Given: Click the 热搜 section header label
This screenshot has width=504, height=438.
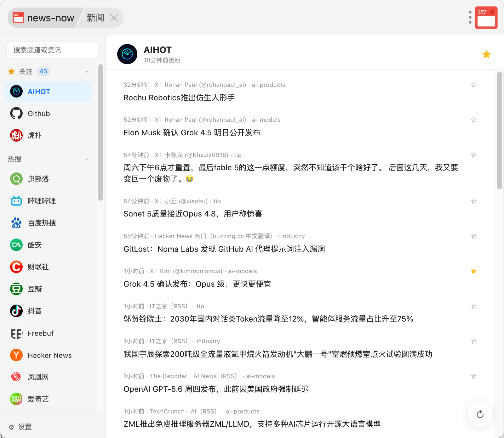Looking at the screenshot, I should [14, 159].
